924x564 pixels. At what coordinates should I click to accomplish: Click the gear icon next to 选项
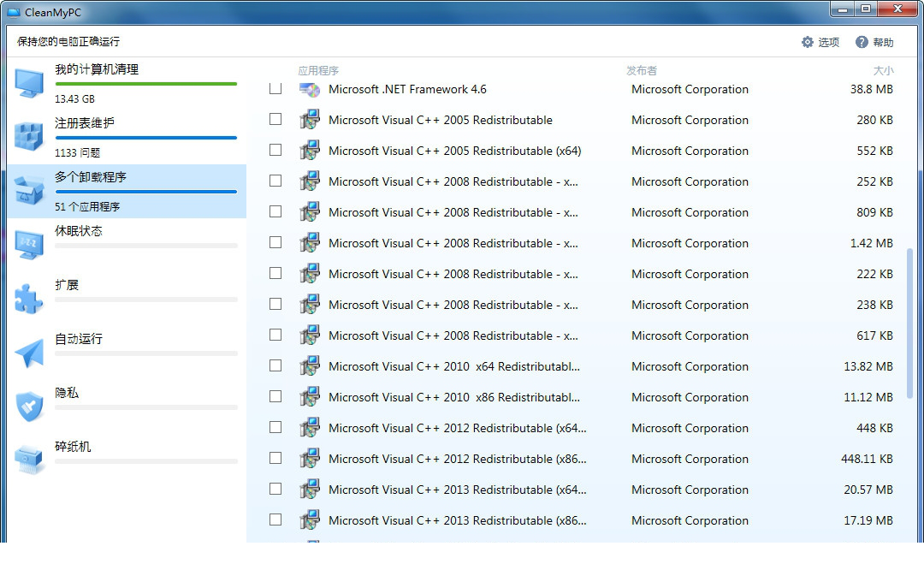[808, 42]
